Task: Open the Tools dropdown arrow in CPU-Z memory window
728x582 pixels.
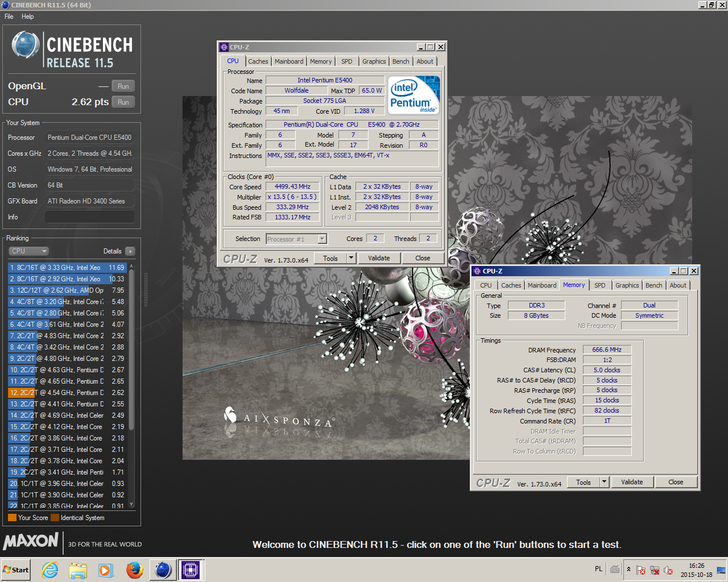Action: [605, 482]
